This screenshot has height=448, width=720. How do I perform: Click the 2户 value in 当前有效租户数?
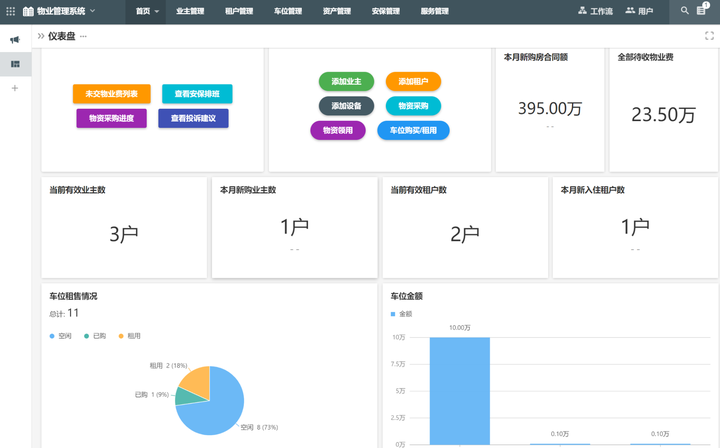click(x=465, y=234)
